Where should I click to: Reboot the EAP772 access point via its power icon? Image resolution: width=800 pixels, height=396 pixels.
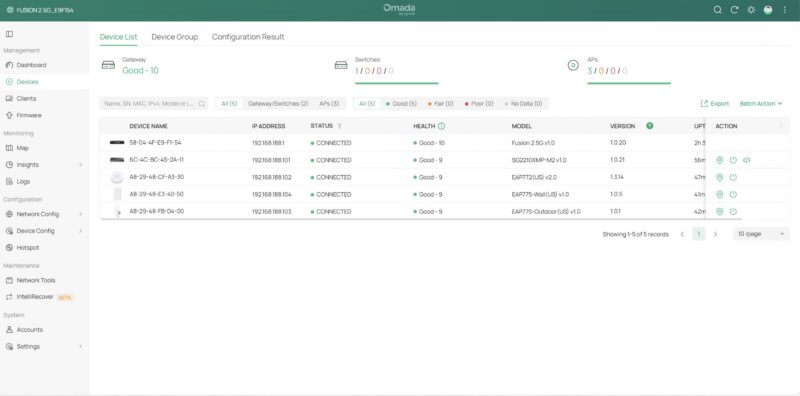tap(733, 178)
